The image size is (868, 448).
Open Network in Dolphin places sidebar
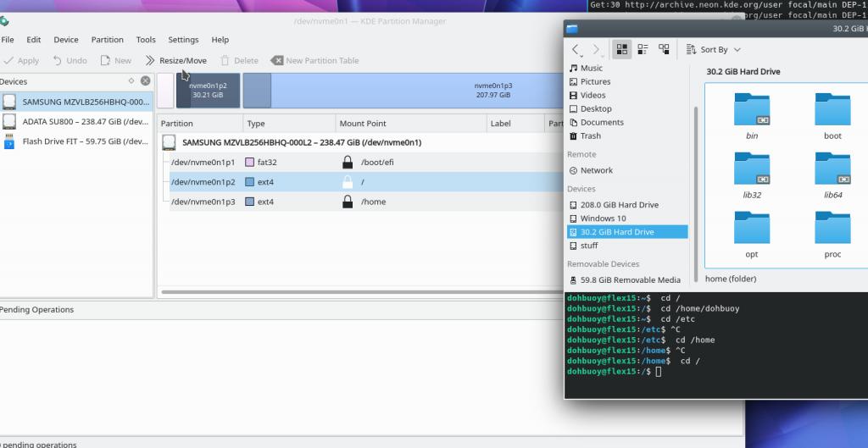596,170
